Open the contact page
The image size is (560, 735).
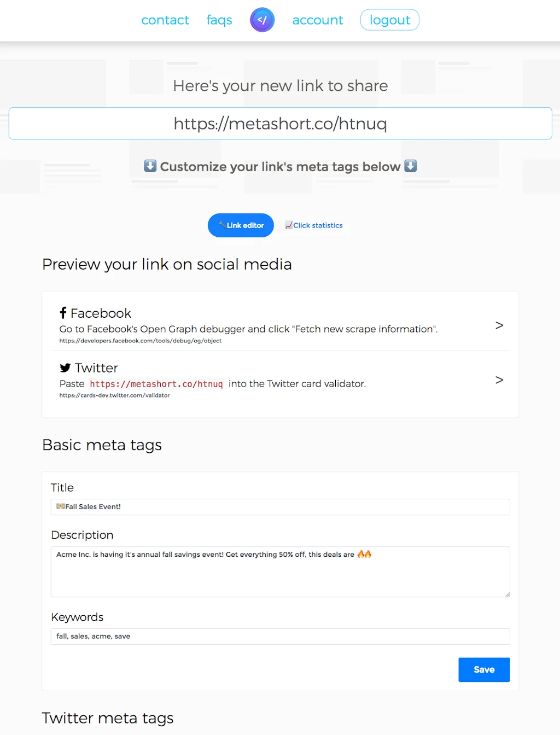165,20
